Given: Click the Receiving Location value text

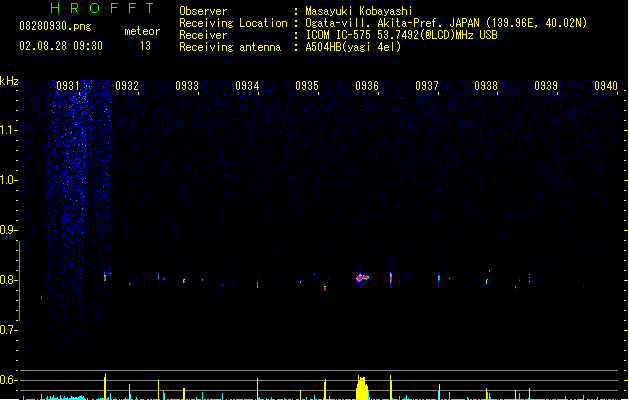Looking at the screenshot, I should (x=446, y=23).
